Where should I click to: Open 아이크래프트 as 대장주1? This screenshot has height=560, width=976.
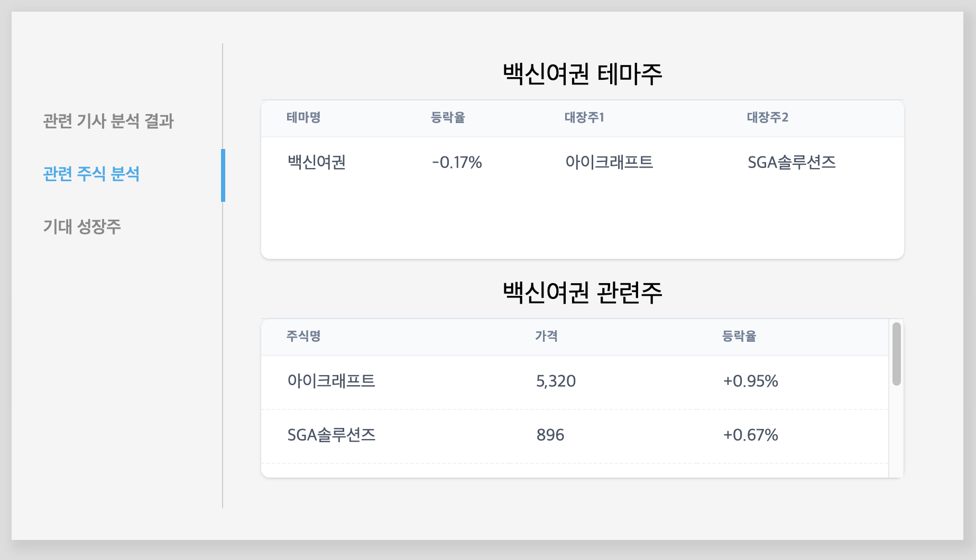point(609,163)
